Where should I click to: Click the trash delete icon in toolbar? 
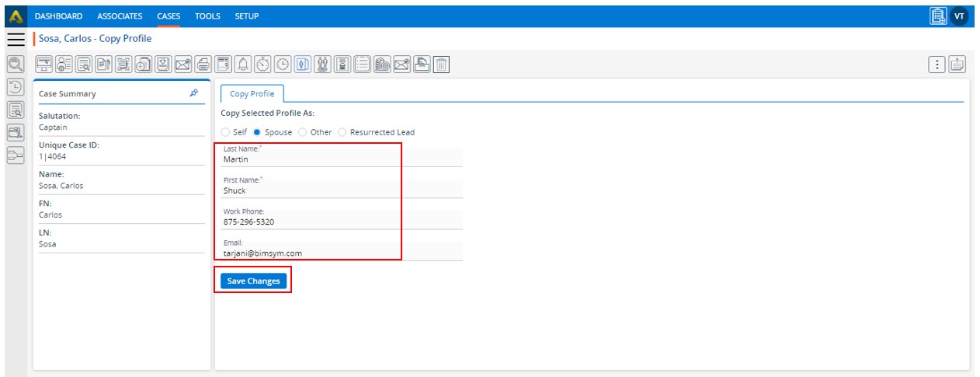pyautogui.click(x=441, y=65)
